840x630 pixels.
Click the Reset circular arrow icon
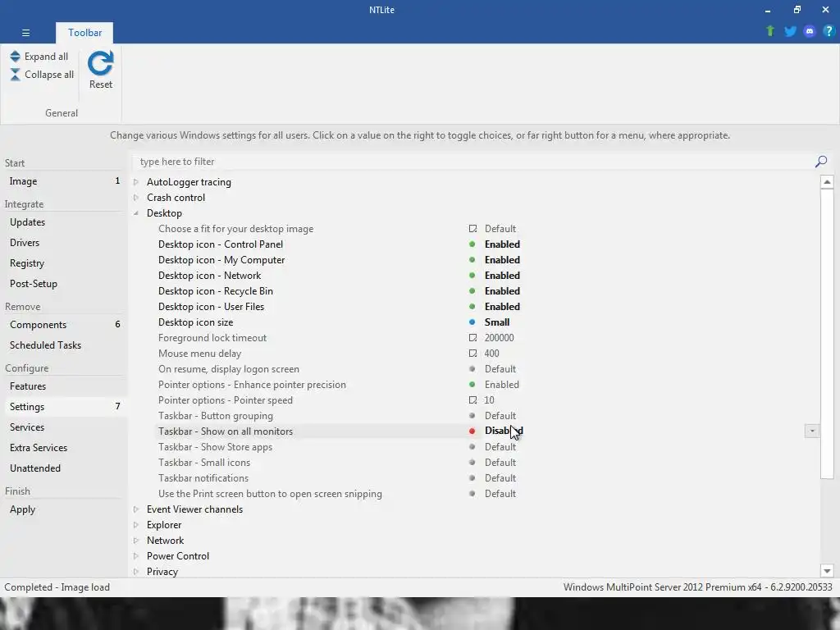101,63
